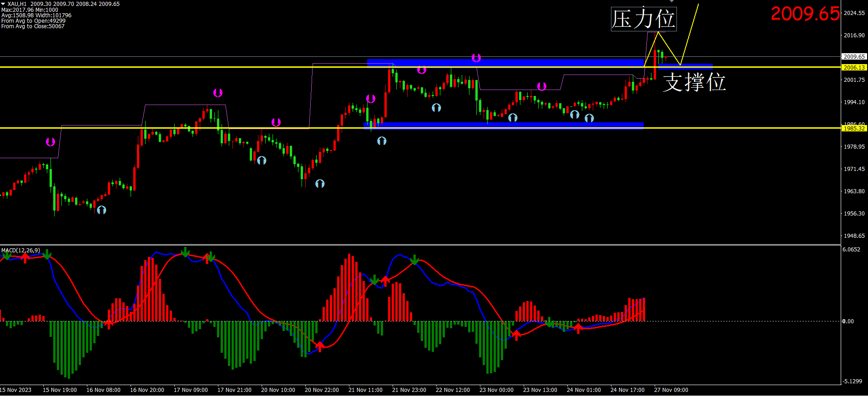
Task: Click the magenta down arrow above 17 Nov peak
Action: click(x=218, y=93)
